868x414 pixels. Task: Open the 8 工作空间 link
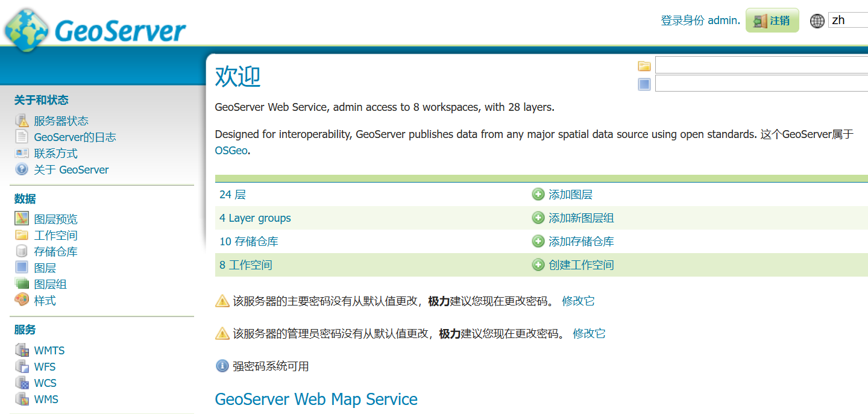246,265
